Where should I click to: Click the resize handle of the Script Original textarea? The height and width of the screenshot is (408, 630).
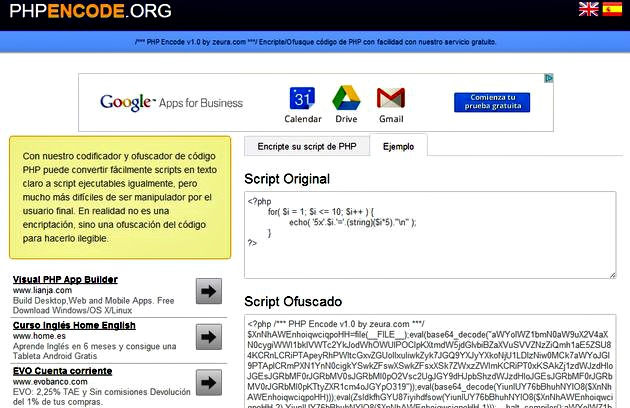(612, 275)
